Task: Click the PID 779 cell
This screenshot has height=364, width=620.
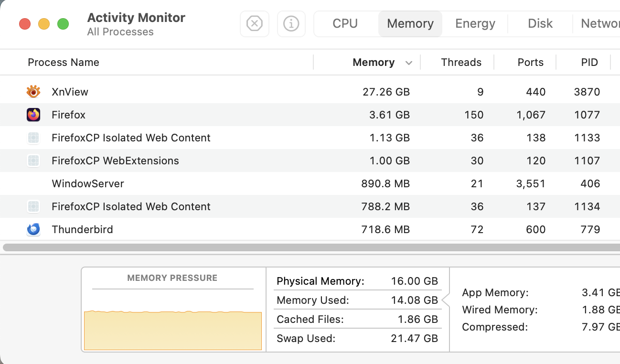Action: tap(590, 229)
